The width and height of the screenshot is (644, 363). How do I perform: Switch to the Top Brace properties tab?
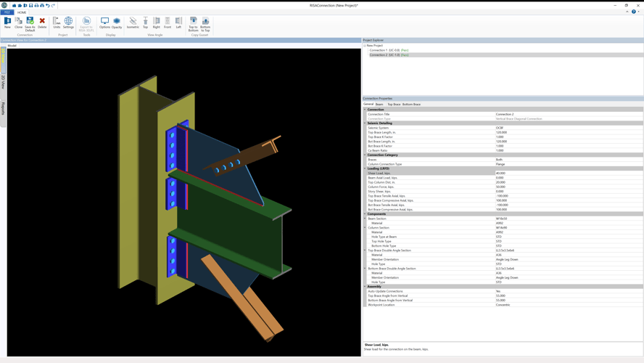pos(393,105)
